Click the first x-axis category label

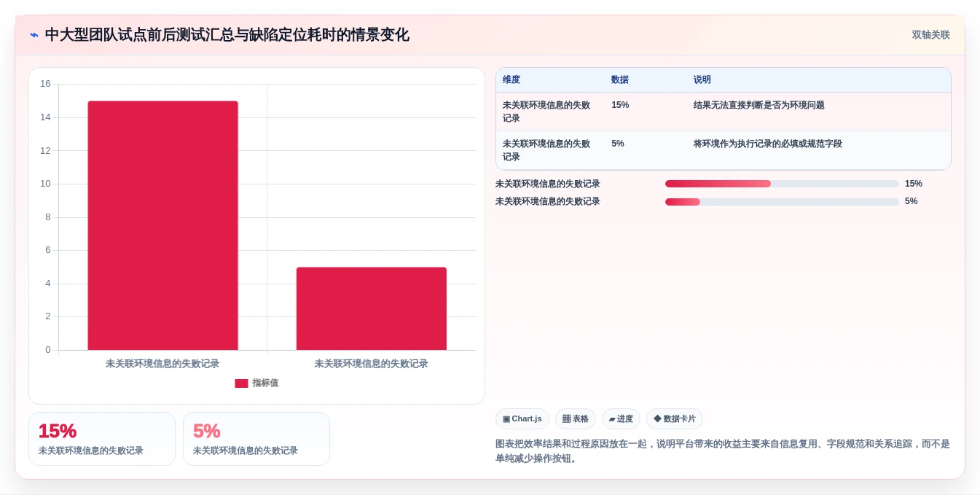[x=162, y=364]
